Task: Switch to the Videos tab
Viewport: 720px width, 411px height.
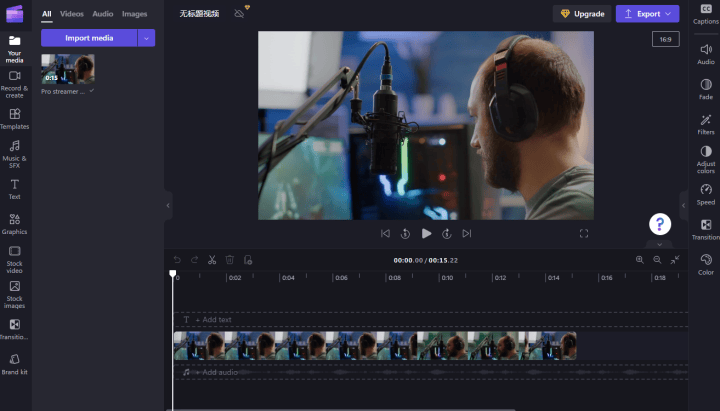Action: pos(72,14)
